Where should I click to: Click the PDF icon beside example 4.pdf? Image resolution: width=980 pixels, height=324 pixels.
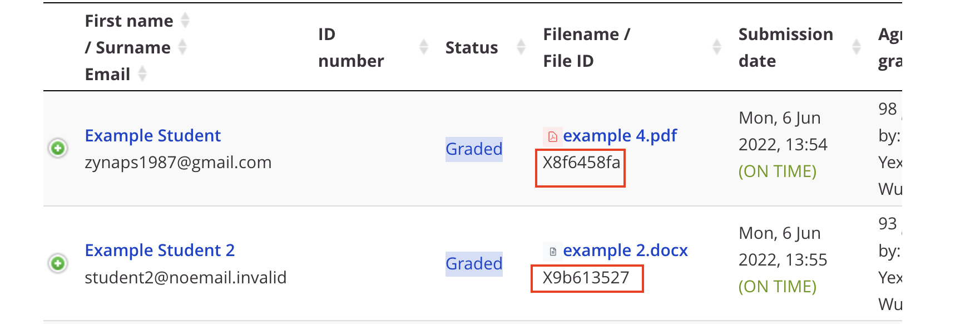pos(552,136)
